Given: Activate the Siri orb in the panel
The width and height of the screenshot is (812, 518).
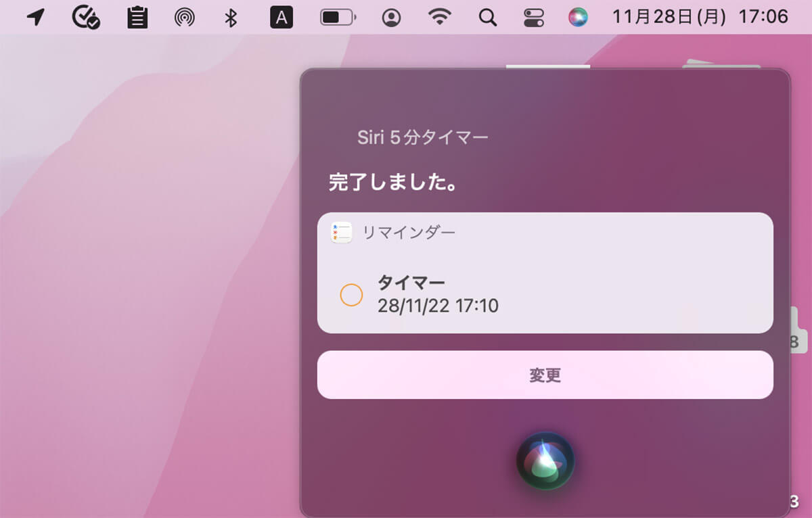Looking at the screenshot, I should 545,461.
